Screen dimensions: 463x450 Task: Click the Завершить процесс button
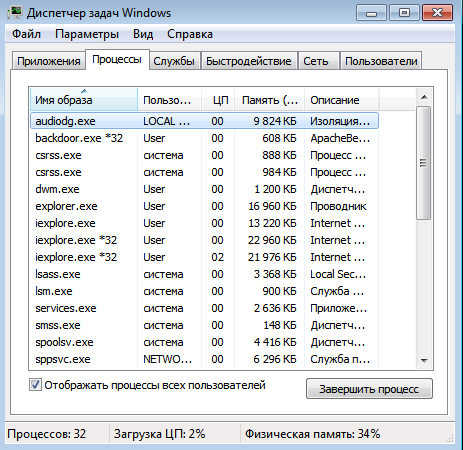pos(369,389)
